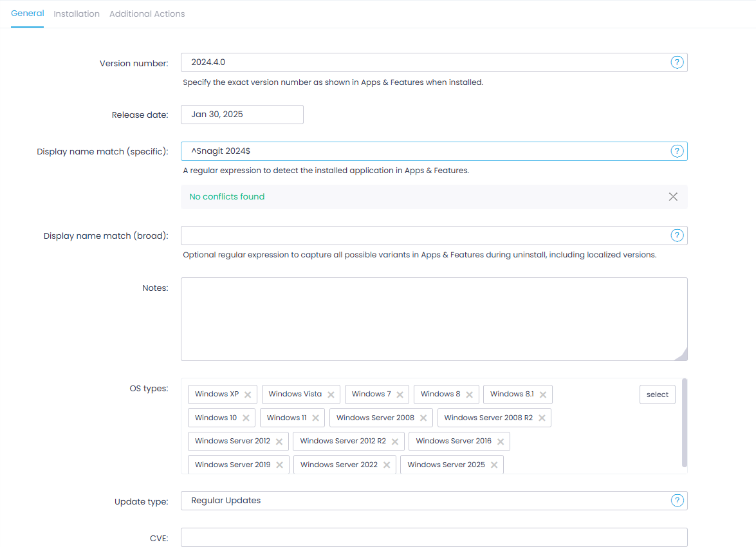The height and width of the screenshot is (547, 756).
Task: Remove Windows Server 2012 R2 from OS types
Action: click(396, 441)
